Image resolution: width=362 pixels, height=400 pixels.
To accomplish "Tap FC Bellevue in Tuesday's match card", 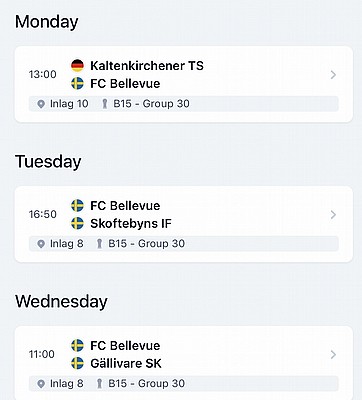I will tap(125, 206).
